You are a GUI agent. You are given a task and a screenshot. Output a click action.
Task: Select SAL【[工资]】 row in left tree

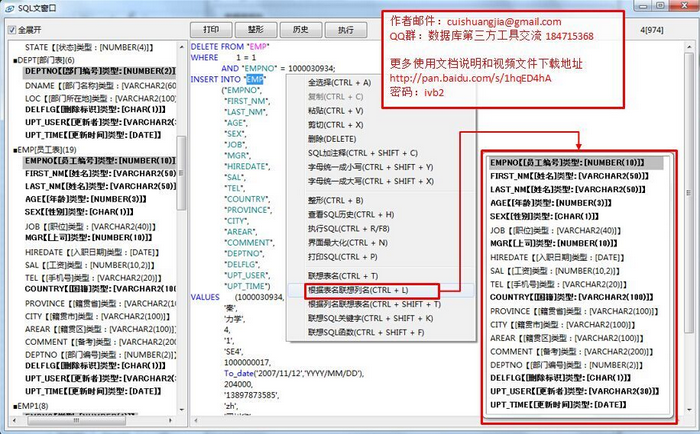pyautogui.click(x=90, y=266)
